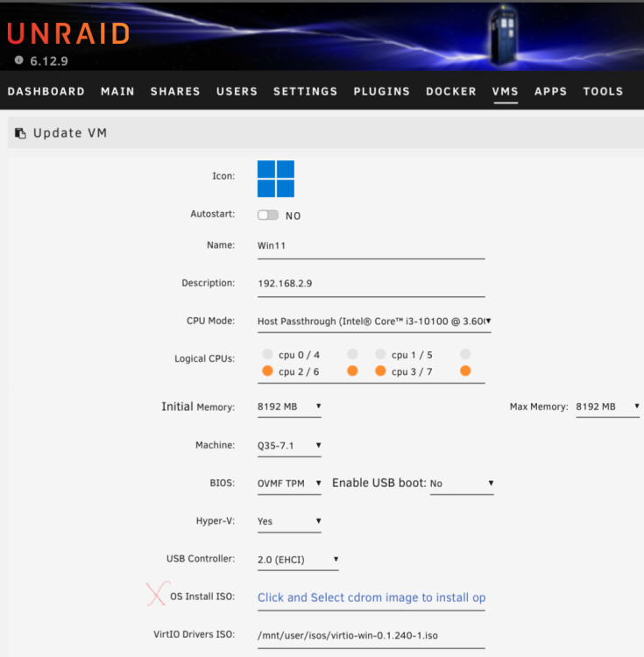This screenshot has width=644, height=657.
Task: Navigate to the Settings tab
Action: pos(306,91)
